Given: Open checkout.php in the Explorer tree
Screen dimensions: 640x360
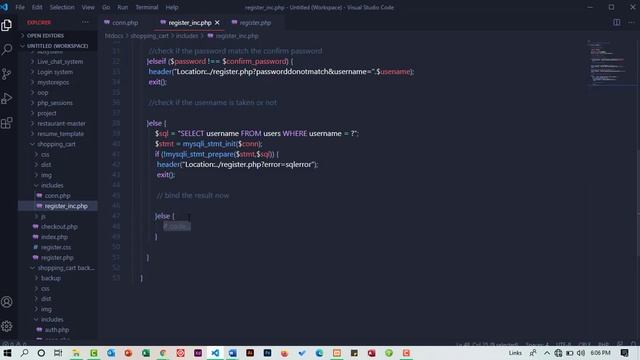Looking at the screenshot, I should tap(59, 227).
